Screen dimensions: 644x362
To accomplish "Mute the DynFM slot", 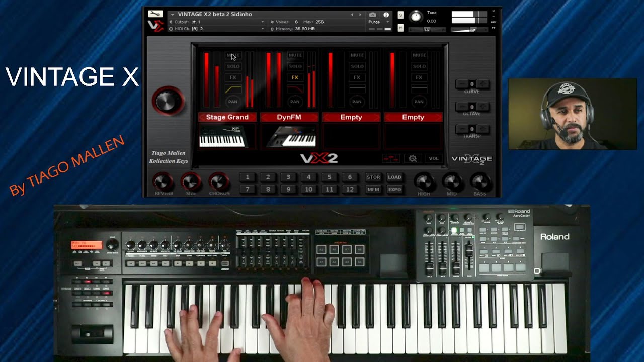I will pyautogui.click(x=295, y=55).
